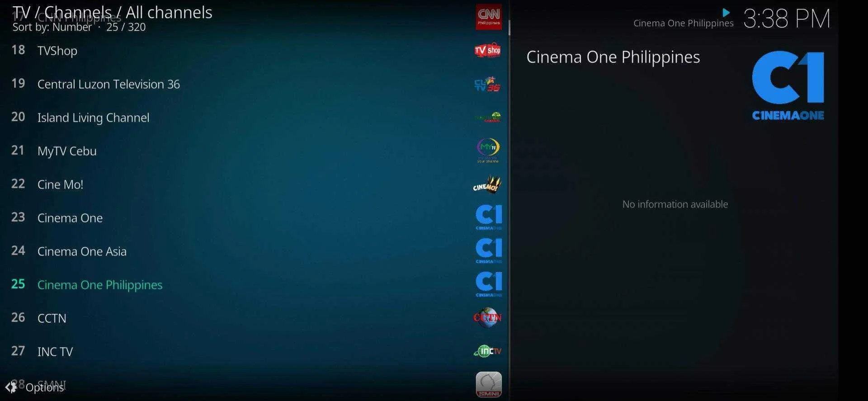
Task: Click the Cinema One Philippines info title
Action: click(613, 57)
